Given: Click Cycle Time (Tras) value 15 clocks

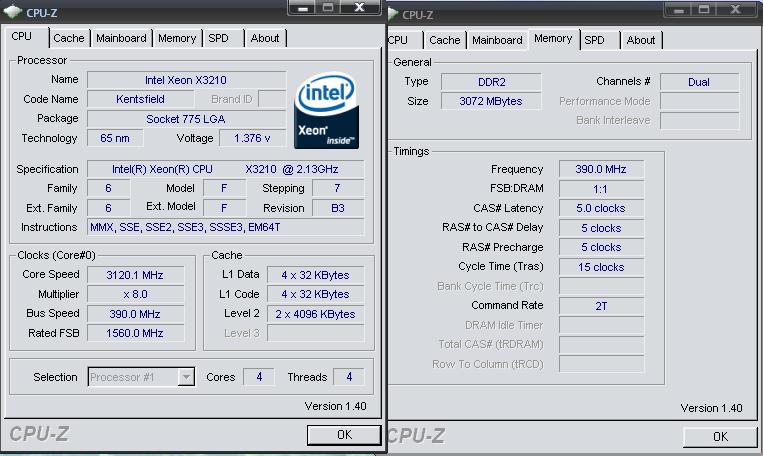Looking at the screenshot, I should click(601, 267).
